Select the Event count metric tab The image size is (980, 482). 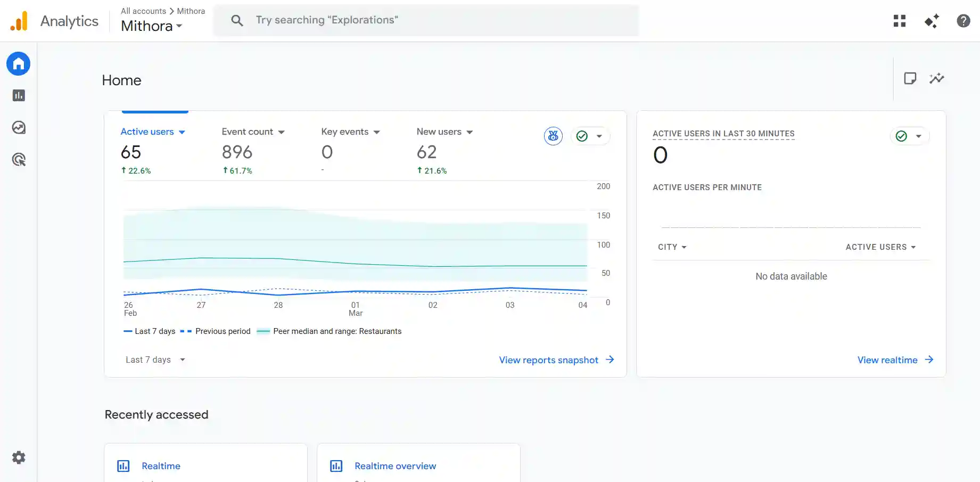(x=253, y=132)
